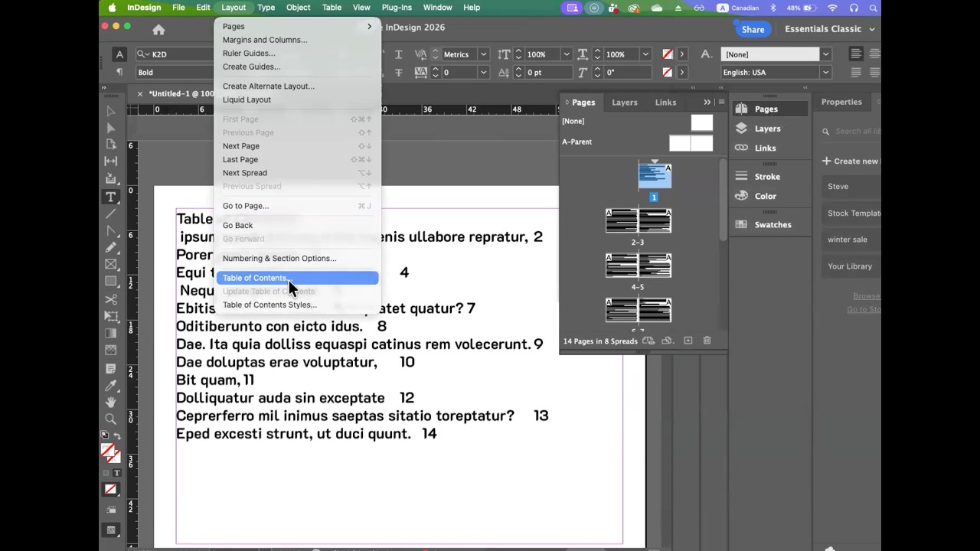This screenshot has width=980, height=551.
Task: Open the font family K2D field
Action: (175, 54)
